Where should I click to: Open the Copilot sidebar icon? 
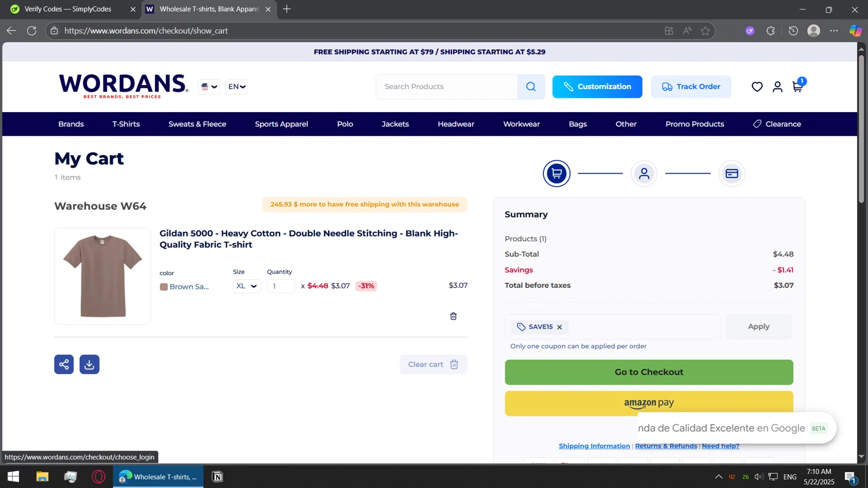point(855,31)
